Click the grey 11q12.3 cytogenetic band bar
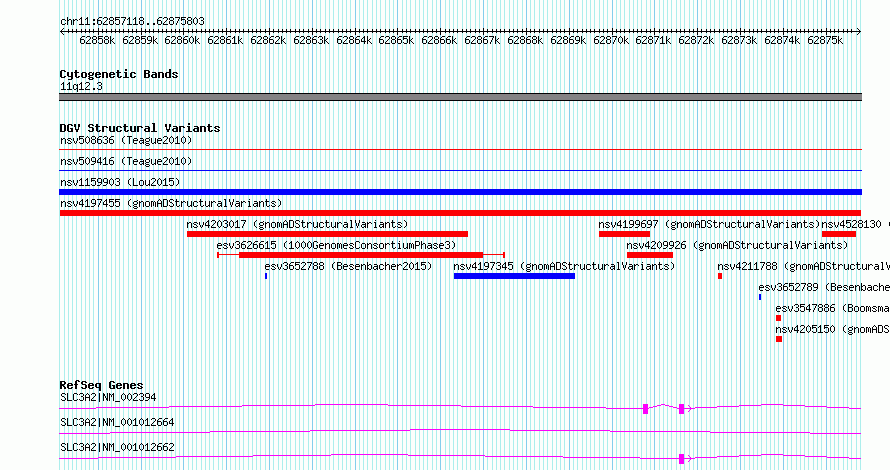 [460, 97]
